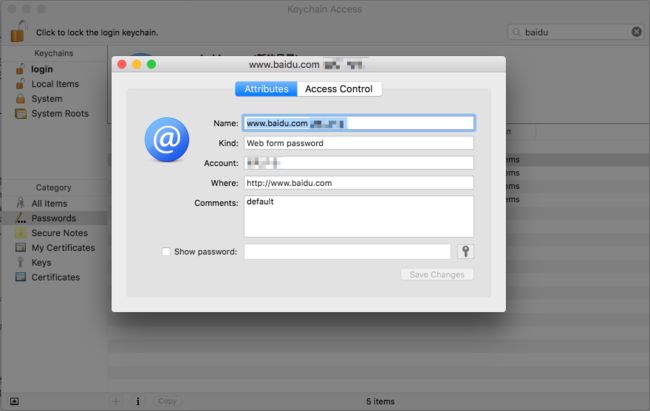Clear the baidu search text
Screen dimensions: 650x411
pos(636,32)
